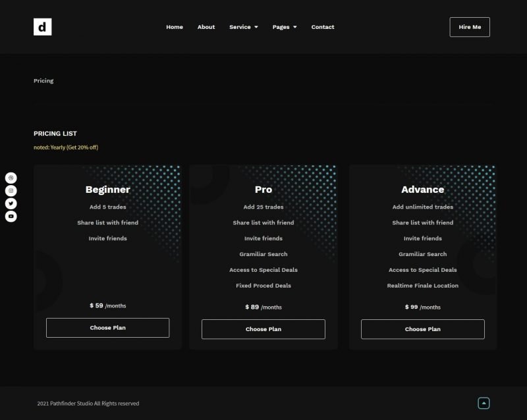This screenshot has width=527, height=420.
Task: Expand the Service dropdown menu
Action: coord(243,27)
